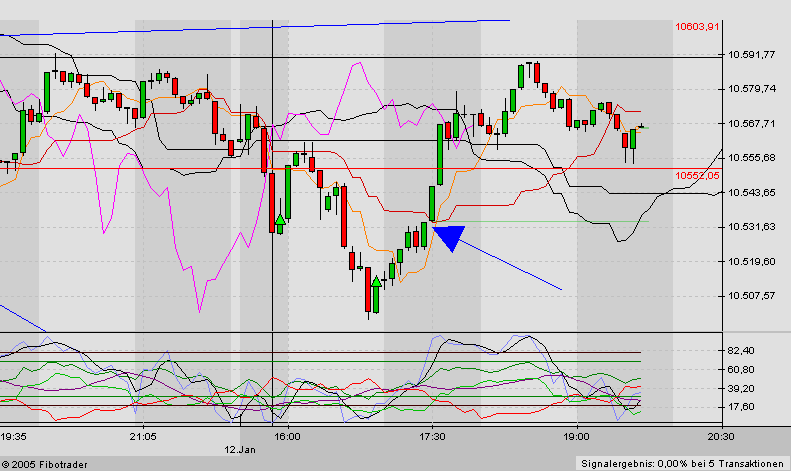Select the red level value 10552,05

coord(697,175)
